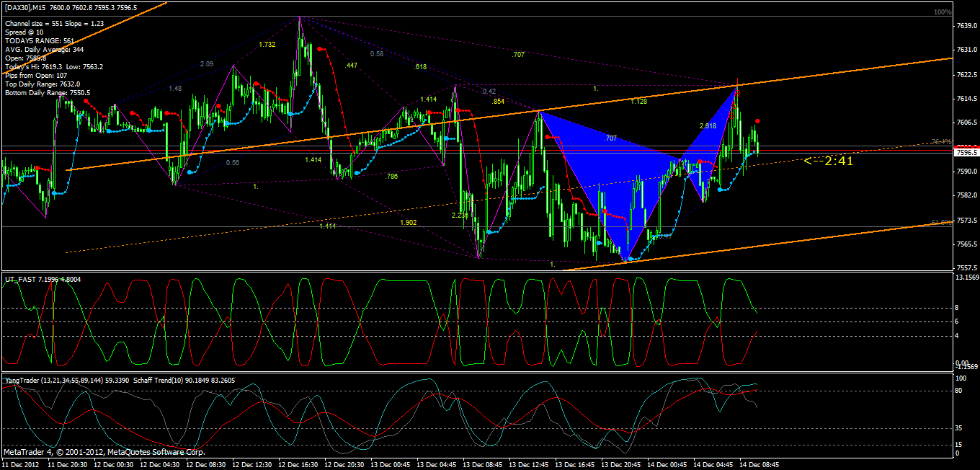980x470 pixels.
Task: Select the 'UT_FAST 7.1996 4.8004' indicator label
Action: click(43, 279)
